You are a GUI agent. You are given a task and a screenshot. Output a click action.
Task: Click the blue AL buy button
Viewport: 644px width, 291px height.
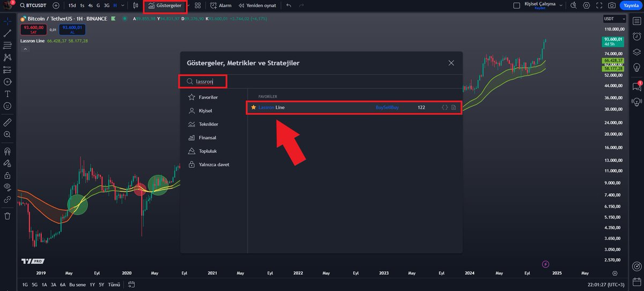point(72,29)
